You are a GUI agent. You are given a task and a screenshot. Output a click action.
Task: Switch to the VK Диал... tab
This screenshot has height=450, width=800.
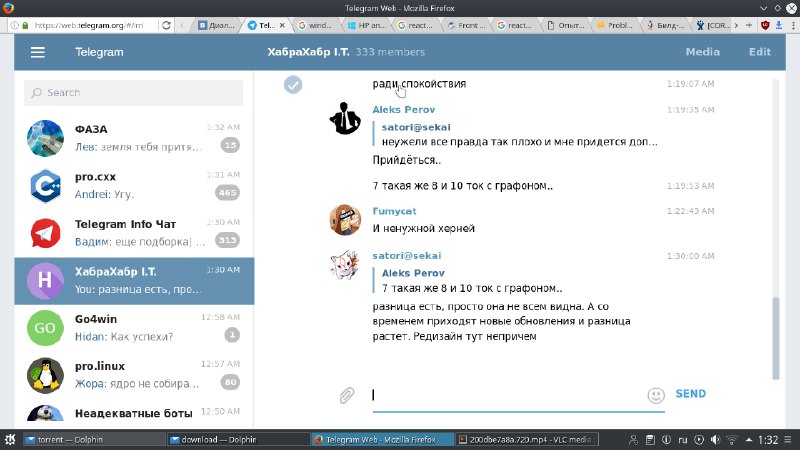pyautogui.click(x=216, y=25)
